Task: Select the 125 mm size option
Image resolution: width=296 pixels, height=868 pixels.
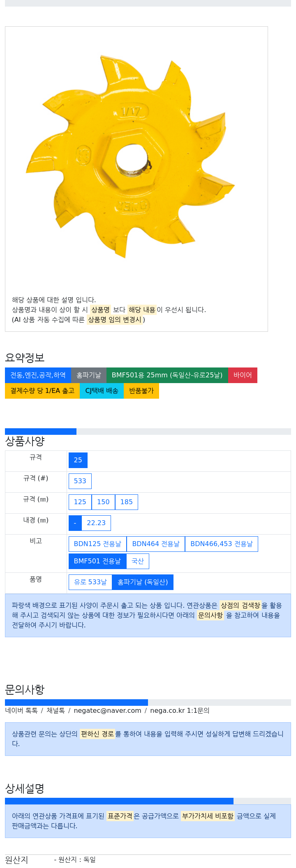Action: pos(80,502)
